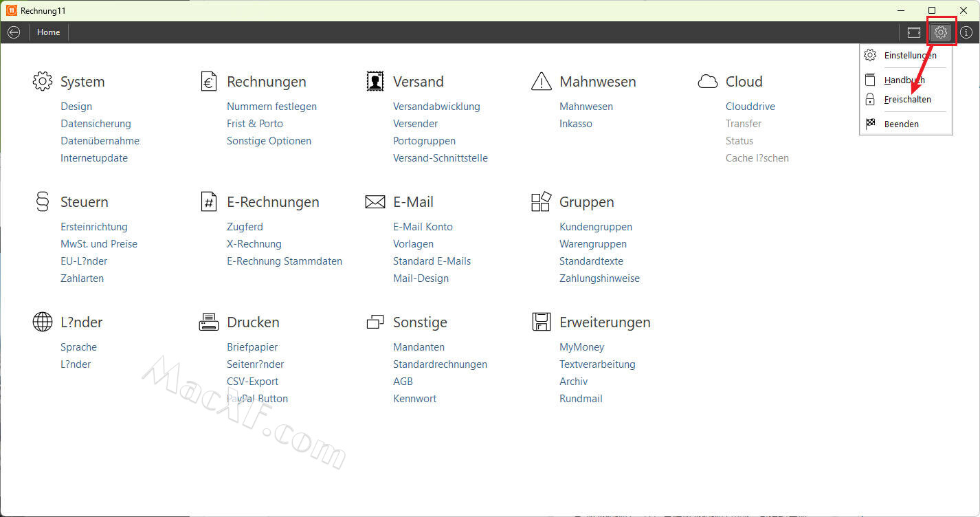Click the back arrow icon in toolbar

click(x=14, y=32)
